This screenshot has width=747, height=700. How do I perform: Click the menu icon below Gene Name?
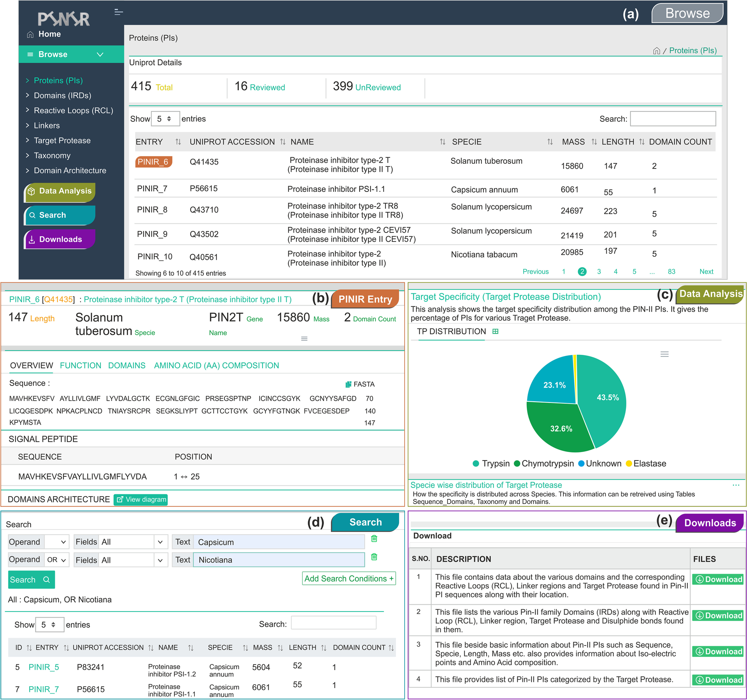pyautogui.click(x=304, y=339)
